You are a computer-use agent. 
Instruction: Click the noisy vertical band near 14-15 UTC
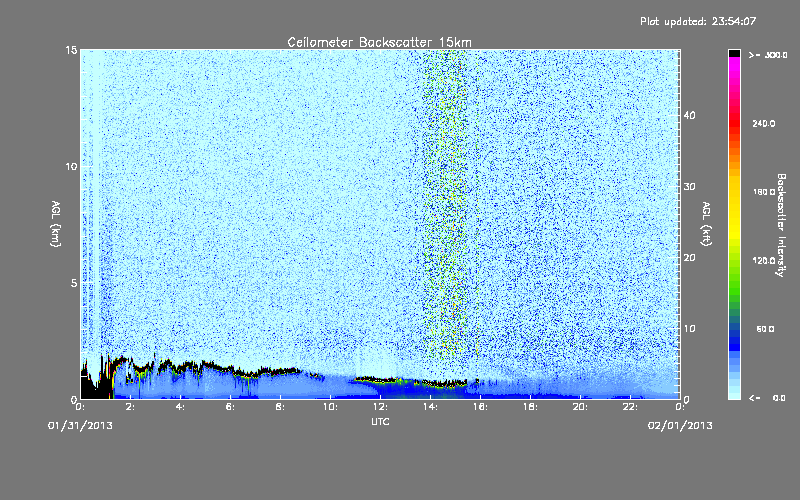(x=445, y=204)
